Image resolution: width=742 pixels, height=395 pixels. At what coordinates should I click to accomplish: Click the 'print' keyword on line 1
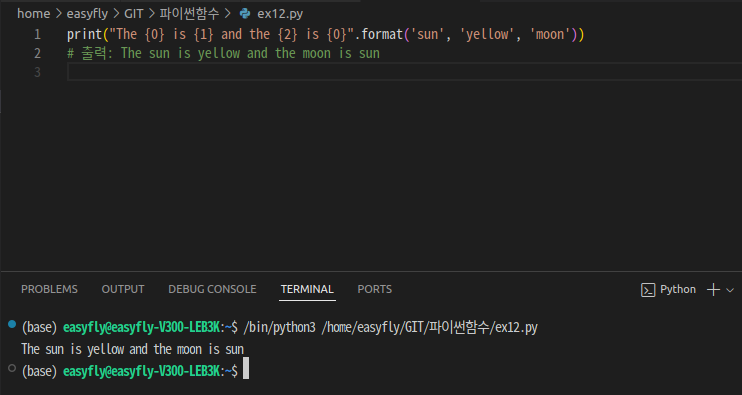85,35
